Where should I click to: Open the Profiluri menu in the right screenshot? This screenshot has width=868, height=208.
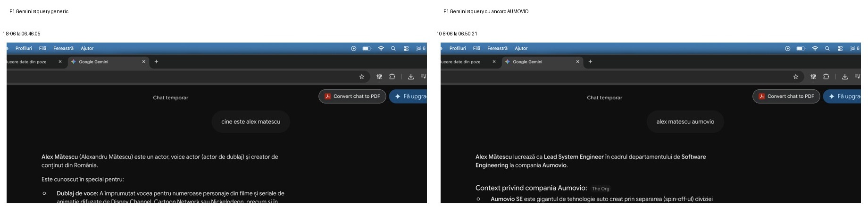(x=458, y=48)
